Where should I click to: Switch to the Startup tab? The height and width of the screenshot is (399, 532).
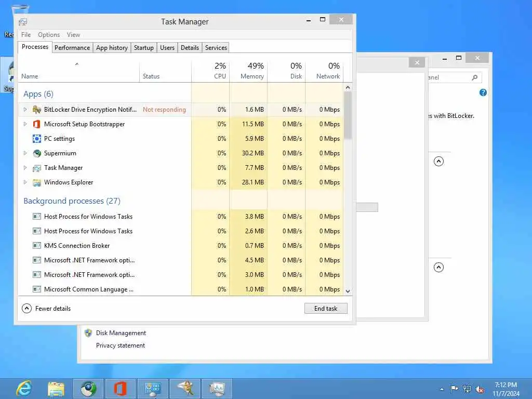(144, 48)
